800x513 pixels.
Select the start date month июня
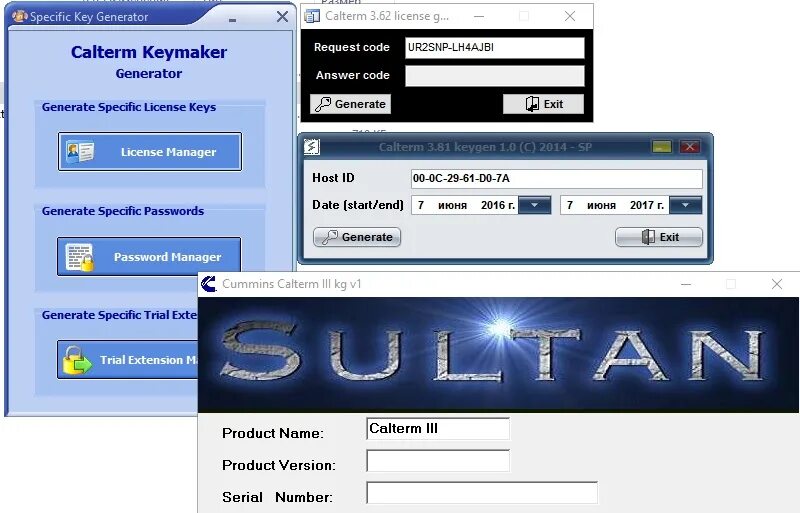click(453, 205)
